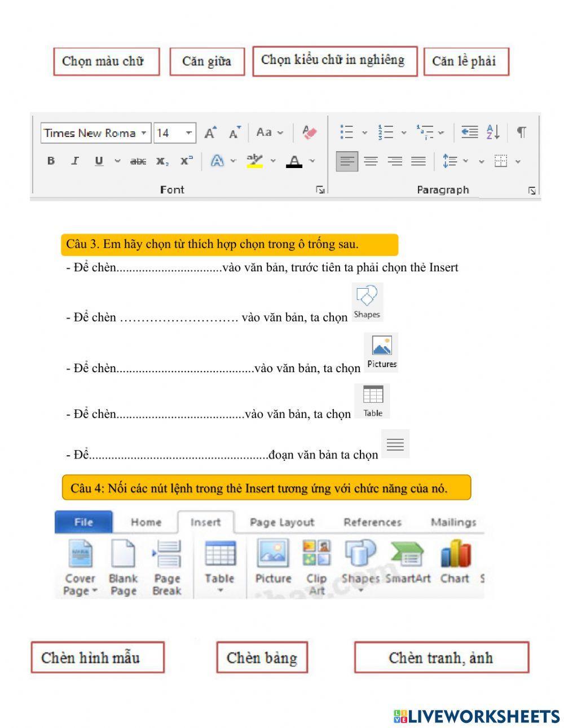Screen dimensions: 564x728
Task: Click the yellow text highlight color button
Action: point(255,161)
